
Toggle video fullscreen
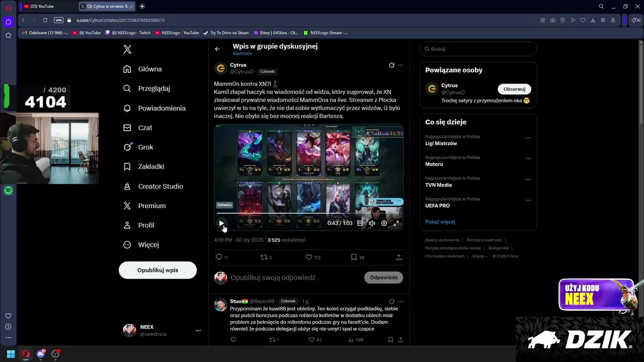396,223
